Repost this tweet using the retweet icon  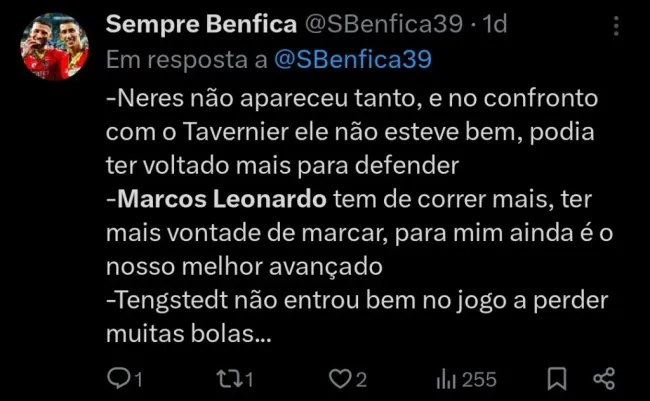[x=227, y=379]
